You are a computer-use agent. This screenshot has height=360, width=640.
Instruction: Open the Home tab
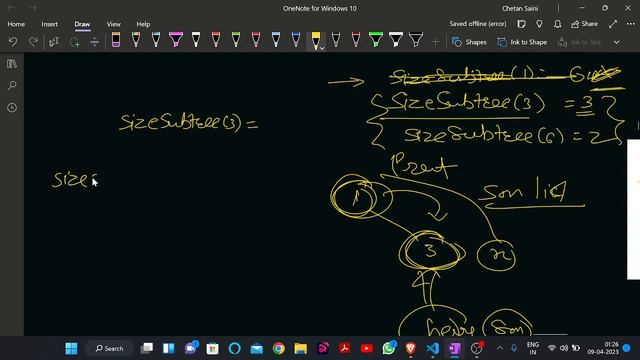coord(16,24)
